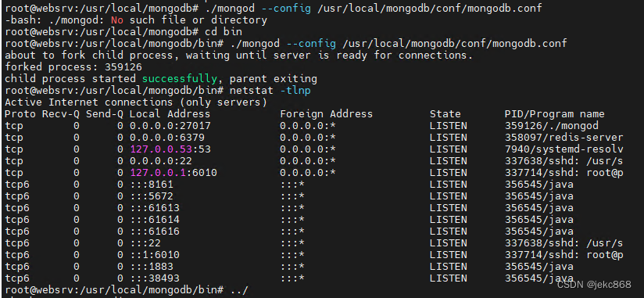Screen dimensions: 644x298
Task: Click the 'about to fork child process' line
Action: (239, 55)
